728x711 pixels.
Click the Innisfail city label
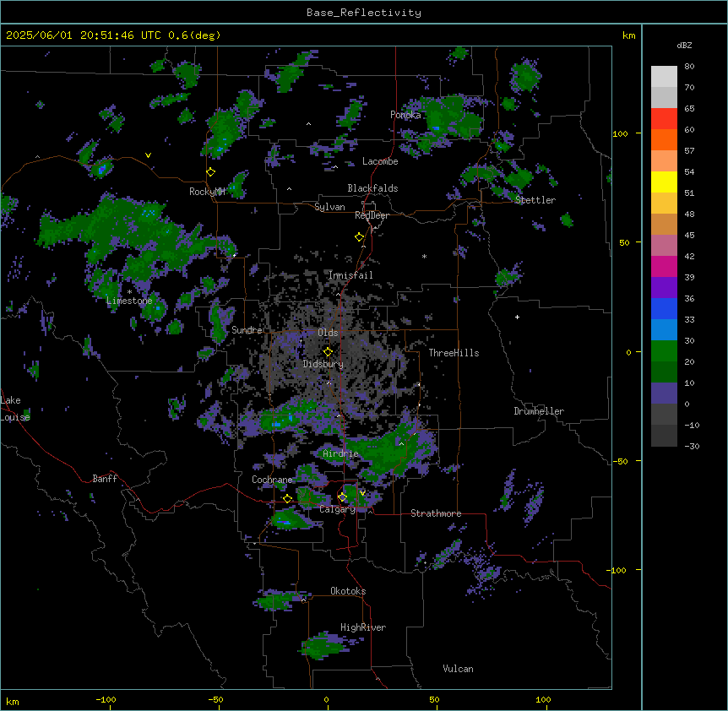click(350, 275)
